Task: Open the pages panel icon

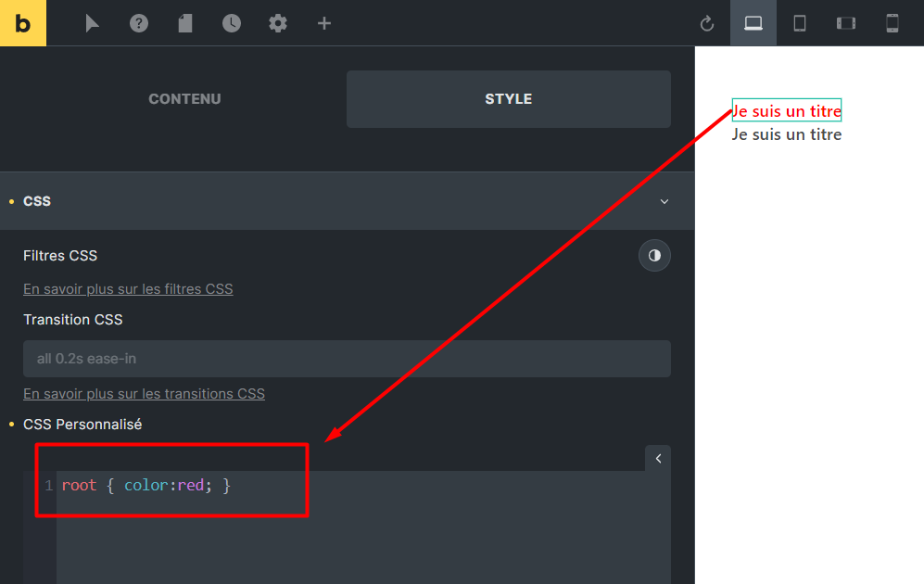Action: point(185,23)
